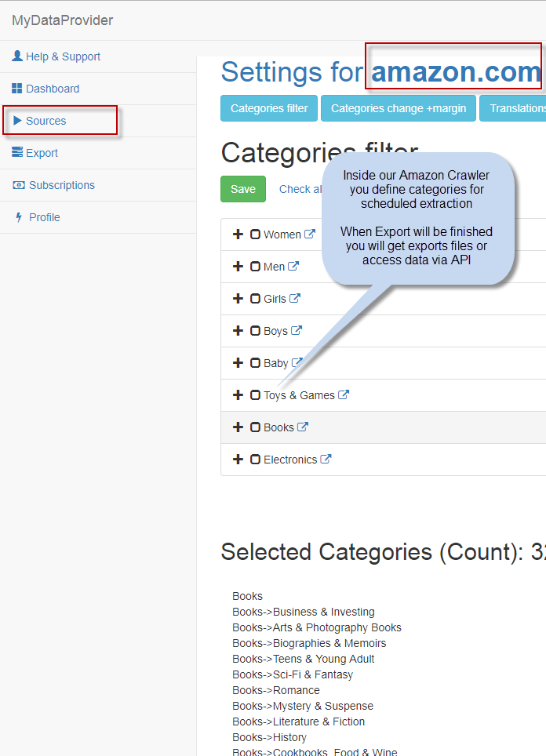Click the Check all link
This screenshot has width=546, height=756.
300,189
